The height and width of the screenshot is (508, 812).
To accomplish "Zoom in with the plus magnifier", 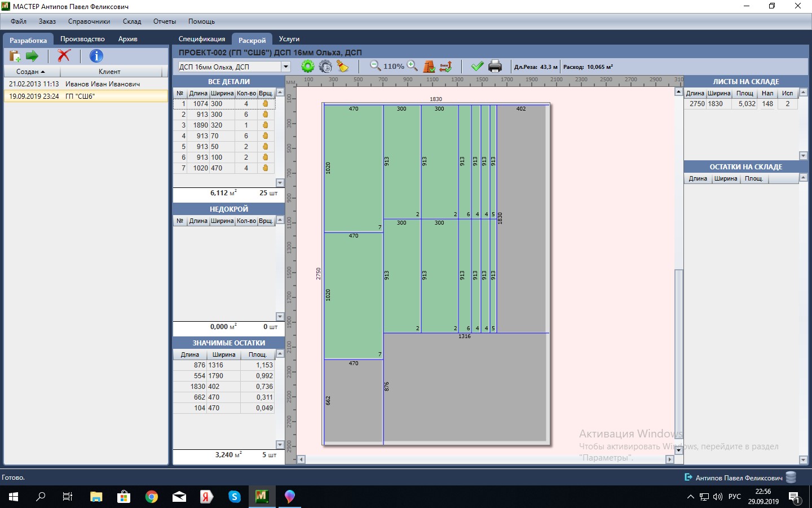I will (x=412, y=66).
